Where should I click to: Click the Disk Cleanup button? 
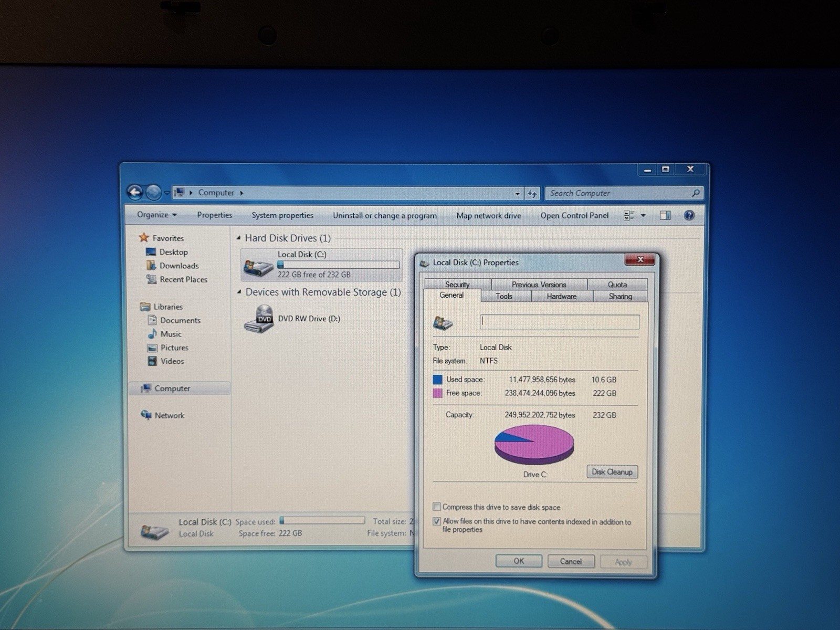612,472
